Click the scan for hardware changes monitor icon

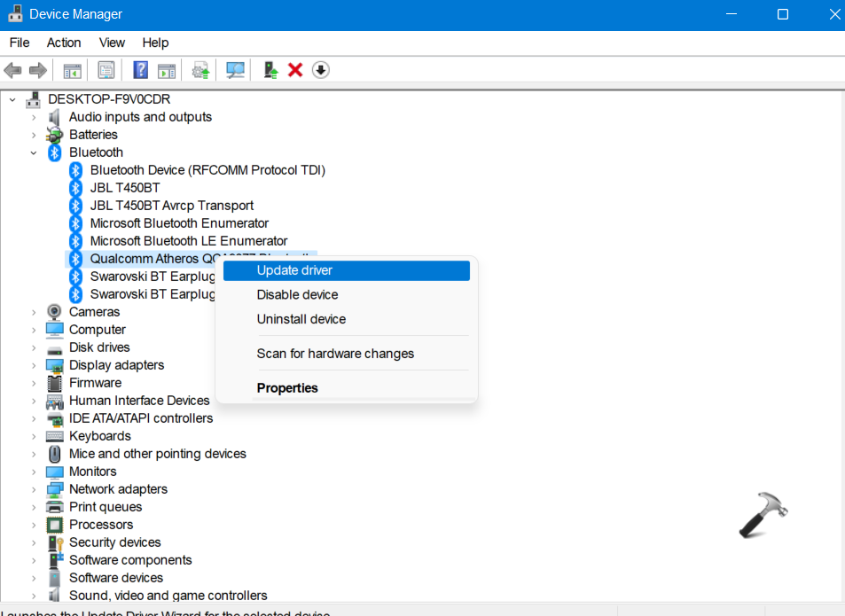tap(235, 70)
